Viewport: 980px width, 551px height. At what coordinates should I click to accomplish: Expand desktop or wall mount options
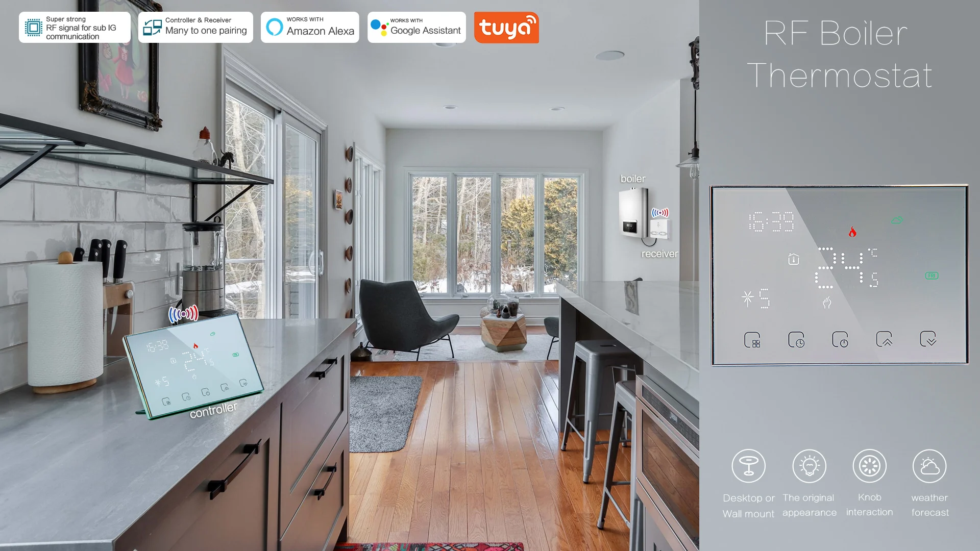tap(749, 466)
